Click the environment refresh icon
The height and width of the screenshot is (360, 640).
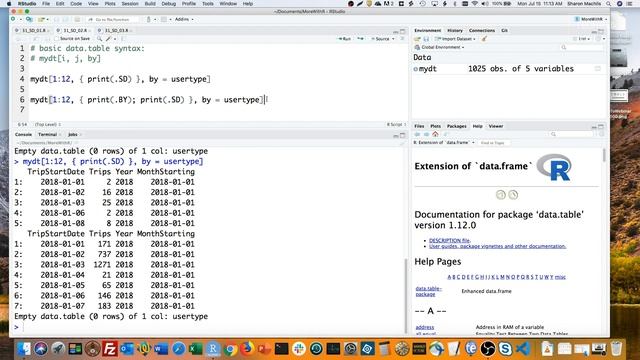pyautogui.click(x=598, y=39)
